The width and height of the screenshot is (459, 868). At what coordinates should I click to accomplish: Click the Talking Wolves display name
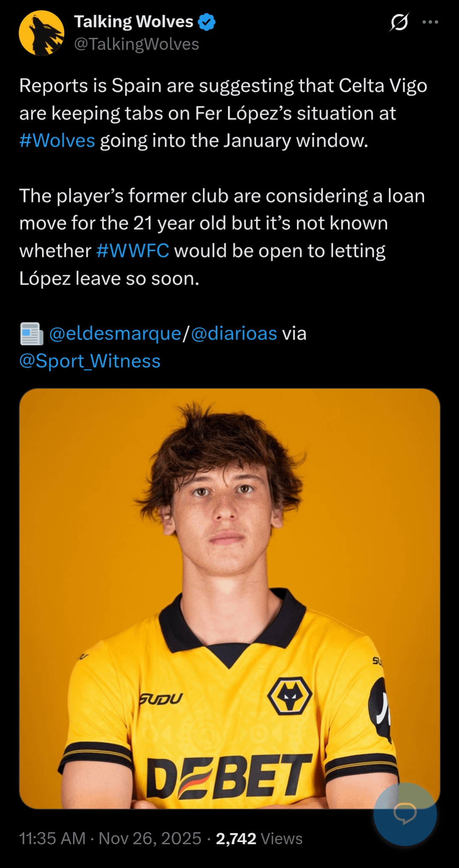(x=133, y=22)
